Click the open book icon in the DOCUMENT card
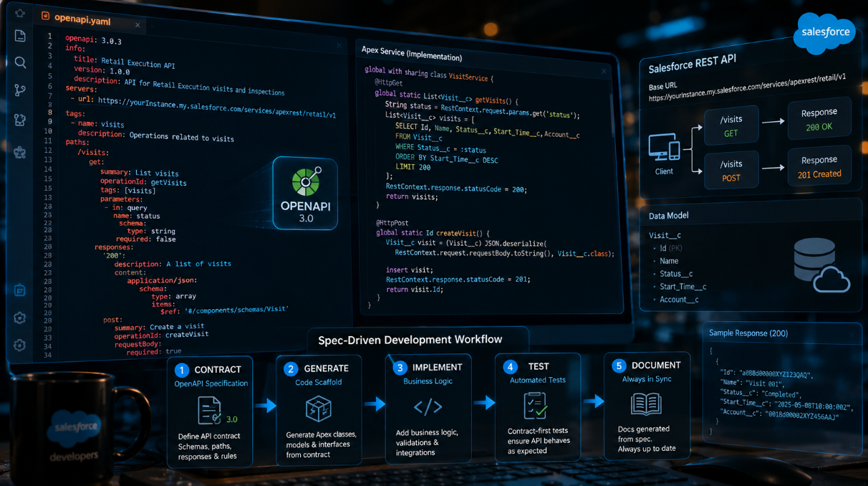868x486 pixels. 645,404
